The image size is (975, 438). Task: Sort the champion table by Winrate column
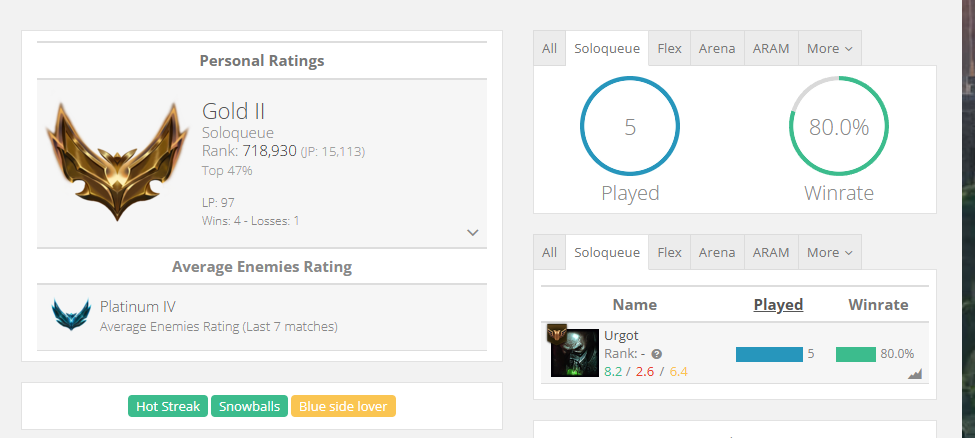pyautogui.click(x=878, y=305)
